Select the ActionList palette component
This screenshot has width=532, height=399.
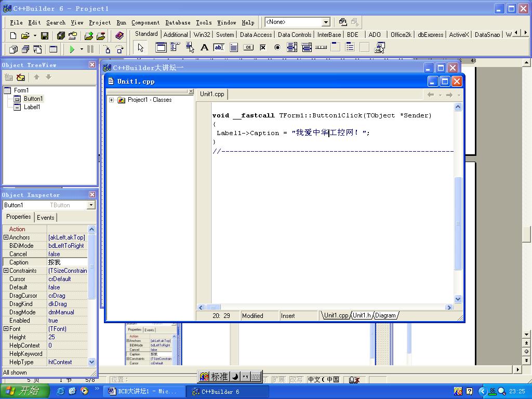(x=379, y=47)
